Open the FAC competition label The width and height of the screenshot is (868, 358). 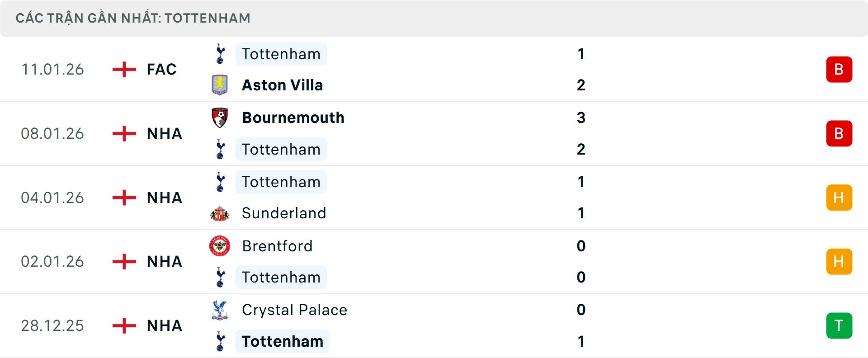coord(161,69)
